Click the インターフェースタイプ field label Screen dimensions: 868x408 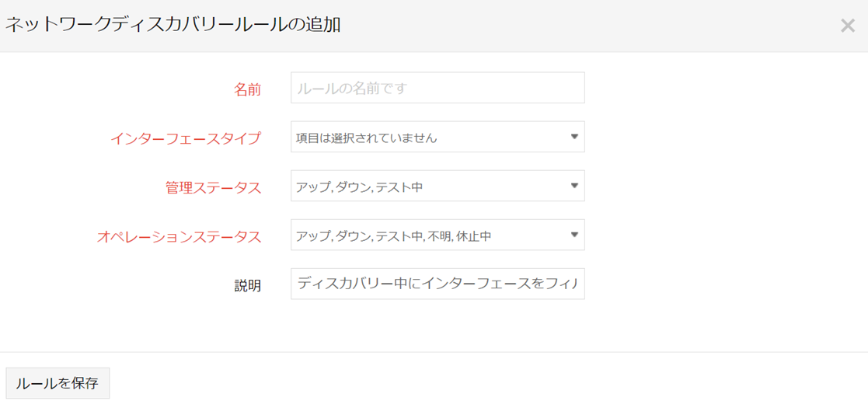[x=185, y=139]
